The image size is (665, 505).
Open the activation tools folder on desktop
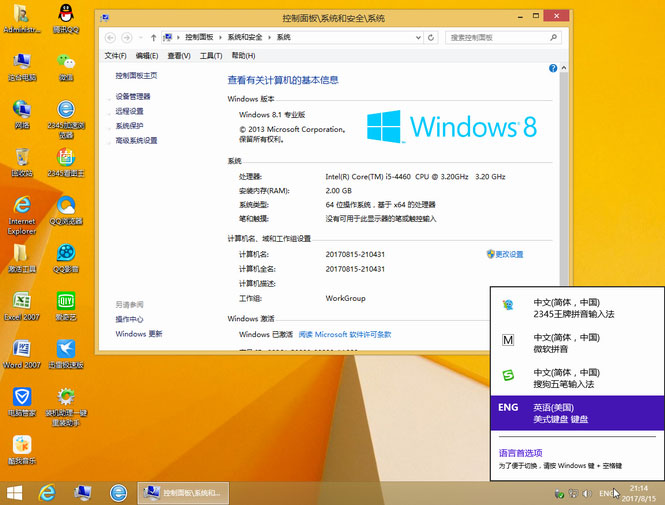click(22, 259)
